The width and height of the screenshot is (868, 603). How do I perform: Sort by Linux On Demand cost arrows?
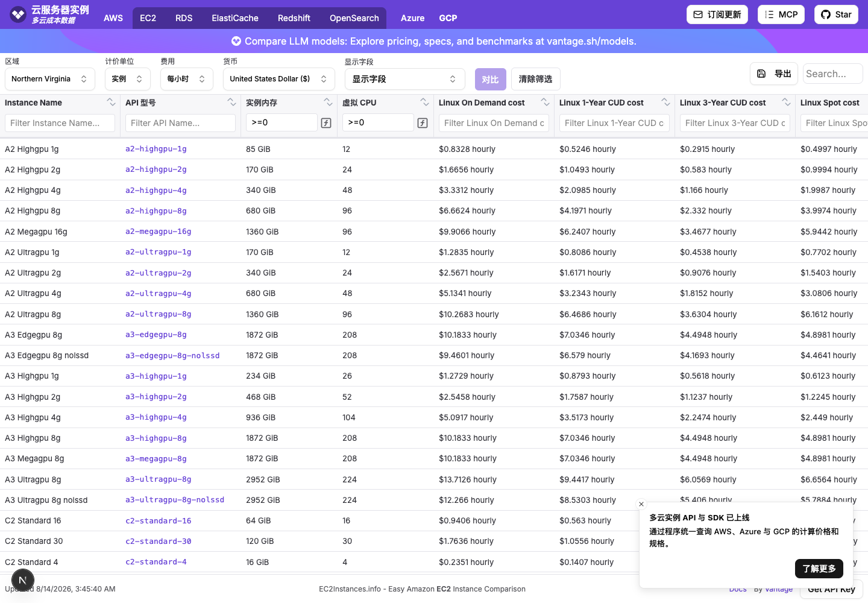545,102
